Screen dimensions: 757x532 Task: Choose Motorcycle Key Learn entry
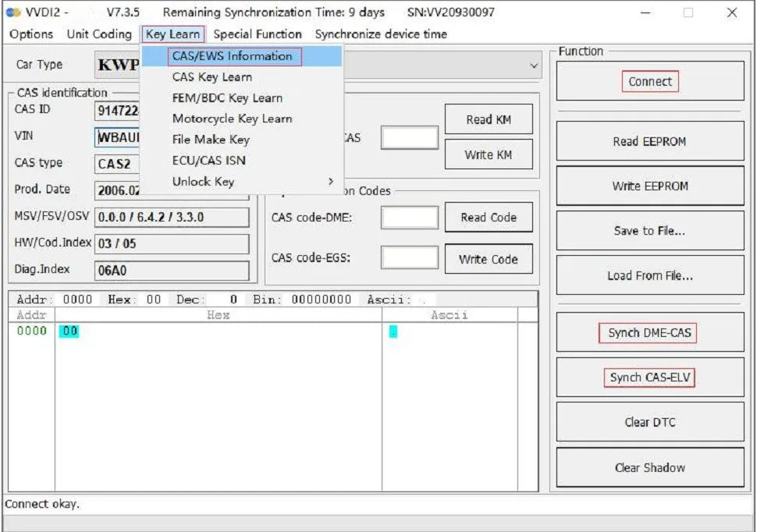coord(232,119)
